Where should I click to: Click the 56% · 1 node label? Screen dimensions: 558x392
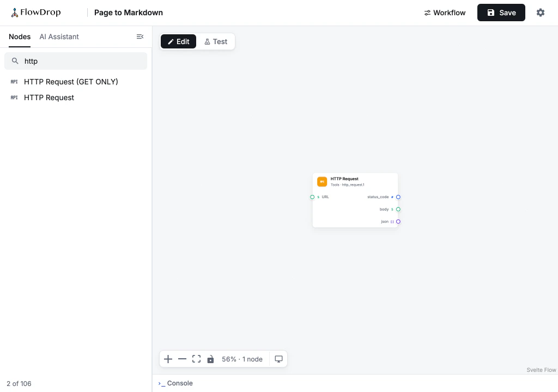click(x=242, y=359)
